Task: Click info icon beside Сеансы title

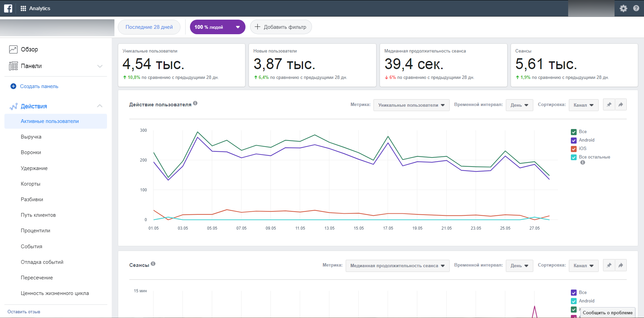Action: (x=153, y=264)
